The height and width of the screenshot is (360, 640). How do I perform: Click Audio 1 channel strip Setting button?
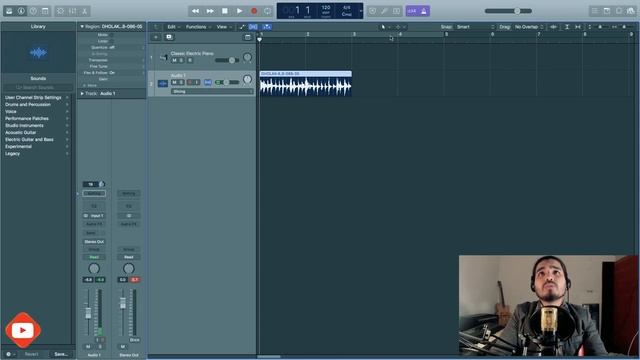94,193
